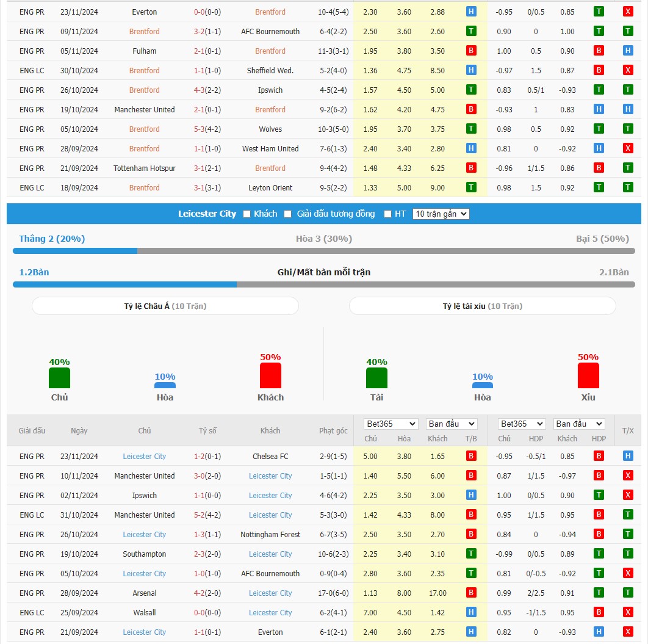Click red X badge in Walsall row
Image resolution: width=648 pixels, height=644 pixels.
(x=628, y=612)
